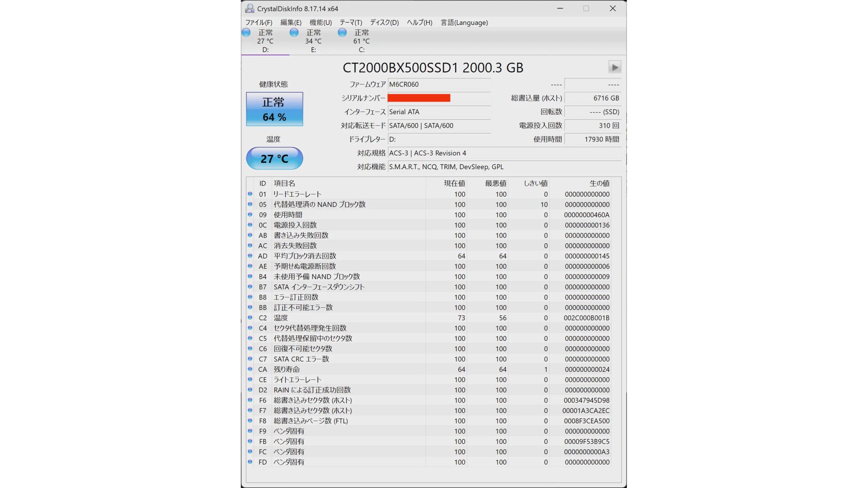Click status dot for 01 リードエラーレート
Viewport: 868px width, 488px height.
[x=250, y=194]
